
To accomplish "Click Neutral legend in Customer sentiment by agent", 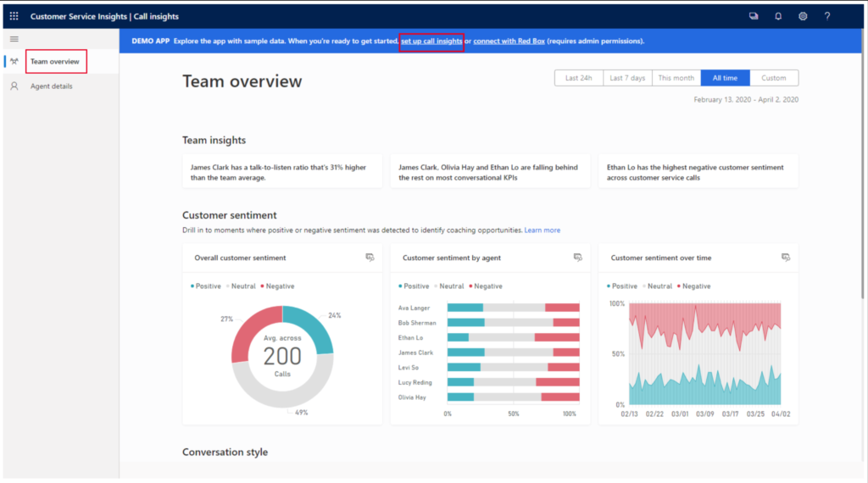I will pyautogui.click(x=449, y=286).
